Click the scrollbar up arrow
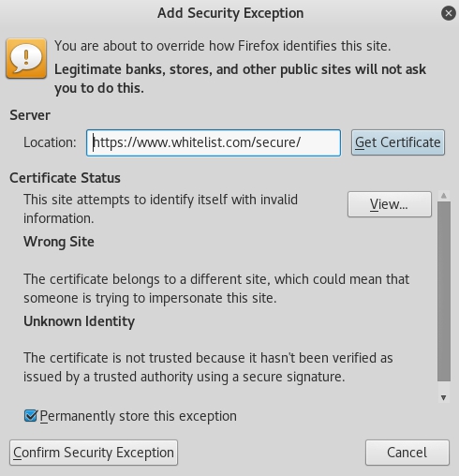The height and width of the screenshot is (476, 459). click(443, 196)
